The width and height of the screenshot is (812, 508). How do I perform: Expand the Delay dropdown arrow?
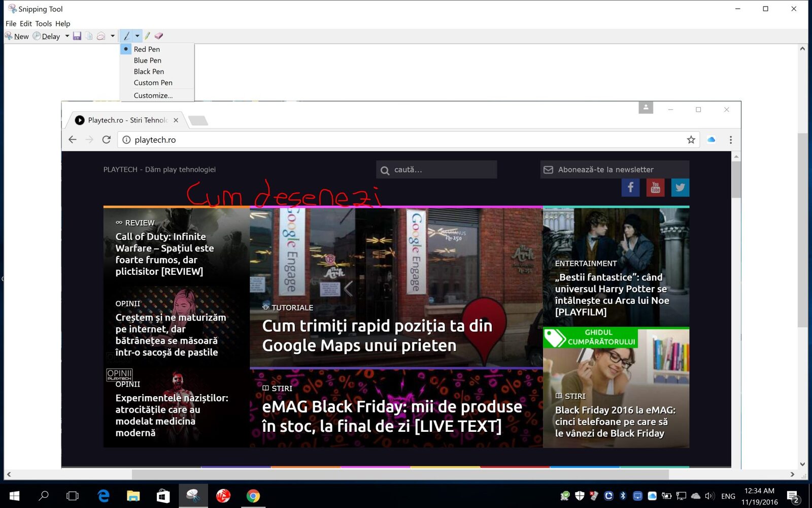tap(67, 36)
